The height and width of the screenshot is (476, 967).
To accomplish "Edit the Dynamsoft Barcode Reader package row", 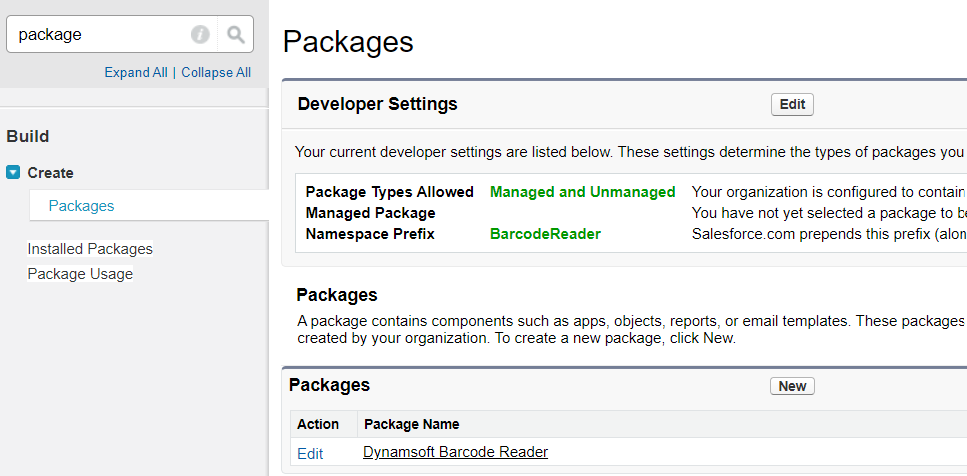I will point(310,454).
